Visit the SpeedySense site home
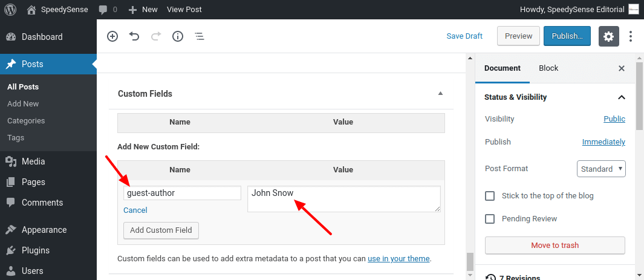The width and height of the screenshot is (644, 280). pos(57,10)
